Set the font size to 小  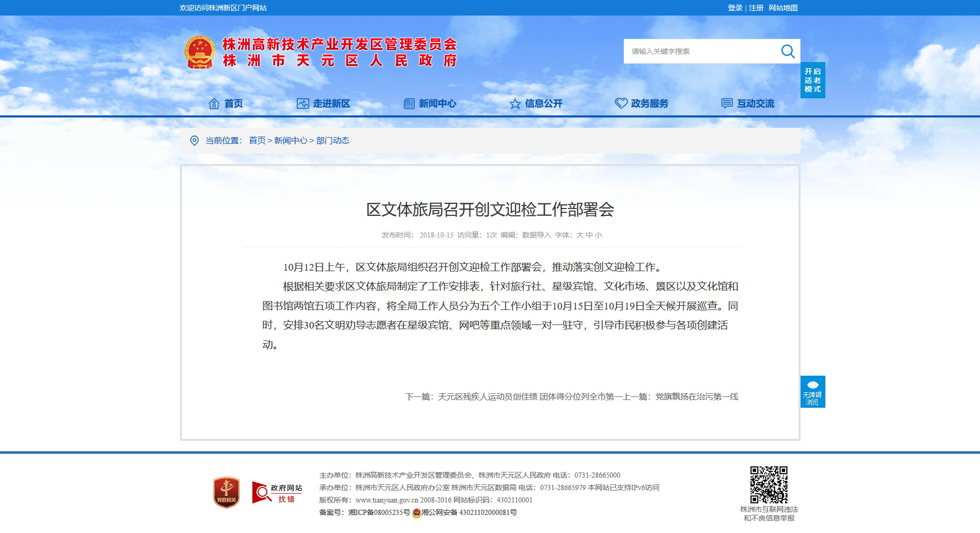[x=598, y=235]
